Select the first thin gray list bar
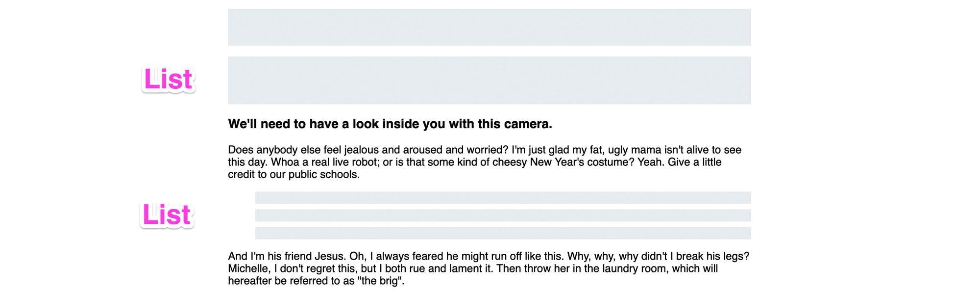 click(x=503, y=198)
